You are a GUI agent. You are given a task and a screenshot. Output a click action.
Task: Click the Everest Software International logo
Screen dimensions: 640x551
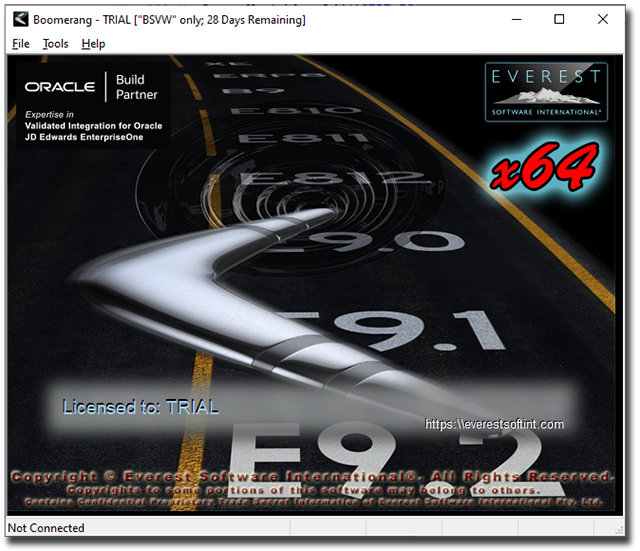tap(546, 92)
